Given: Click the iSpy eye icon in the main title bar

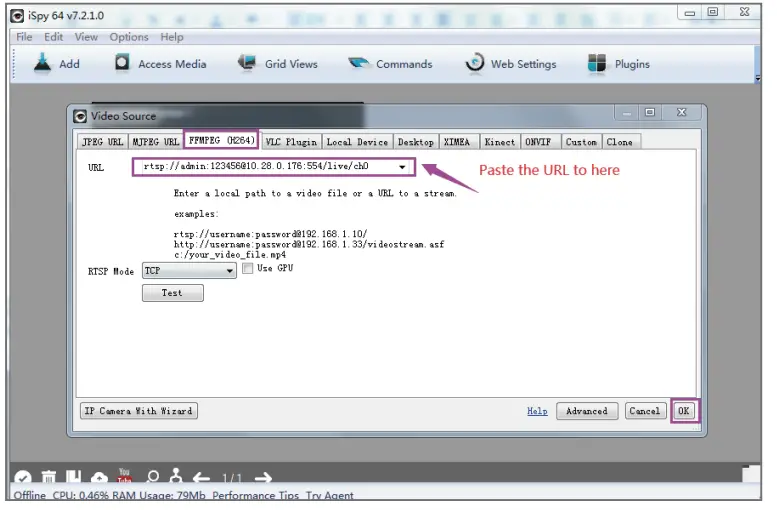Looking at the screenshot, I should coord(17,16).
